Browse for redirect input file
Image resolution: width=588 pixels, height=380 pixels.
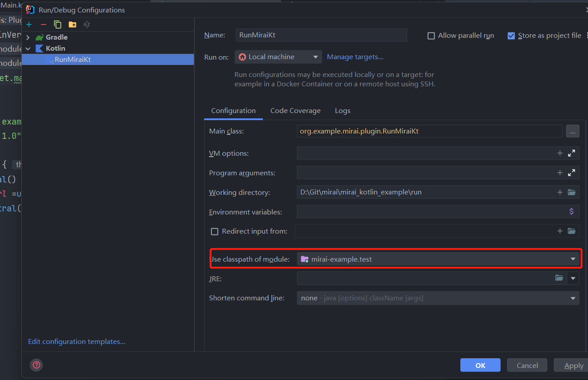(x=572, y=231)
